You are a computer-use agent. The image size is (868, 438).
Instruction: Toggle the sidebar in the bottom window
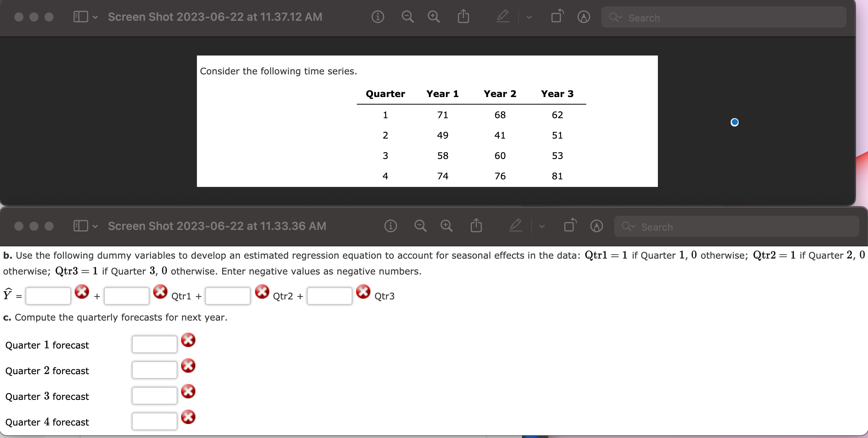click(80, 226)
